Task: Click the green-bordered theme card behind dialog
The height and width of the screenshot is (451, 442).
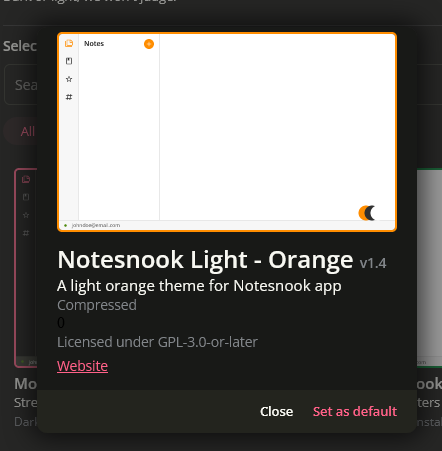Action: pos(429,268)
